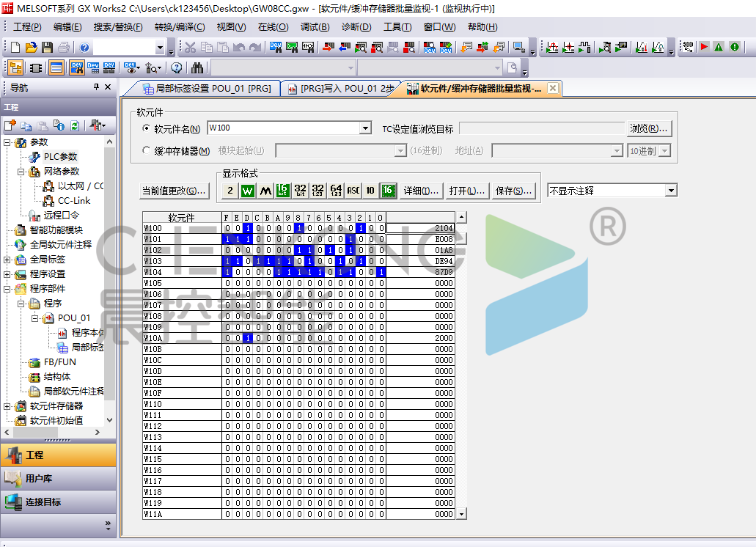Save the project with the floppy disk icon
This screenshot has height=547, width=756.
(47, 47)
